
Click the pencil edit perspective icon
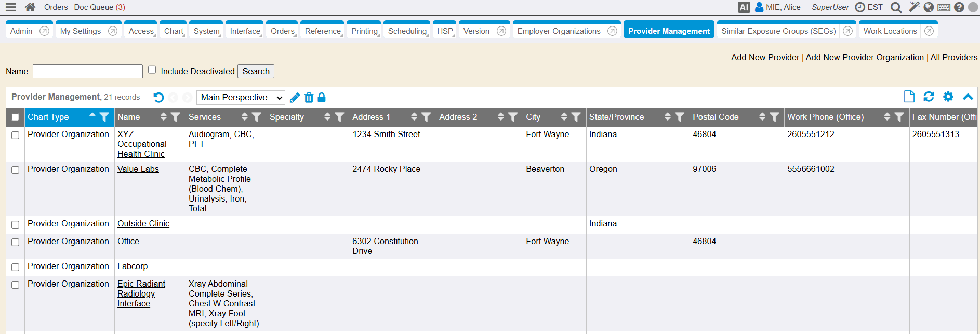(295, 98)
